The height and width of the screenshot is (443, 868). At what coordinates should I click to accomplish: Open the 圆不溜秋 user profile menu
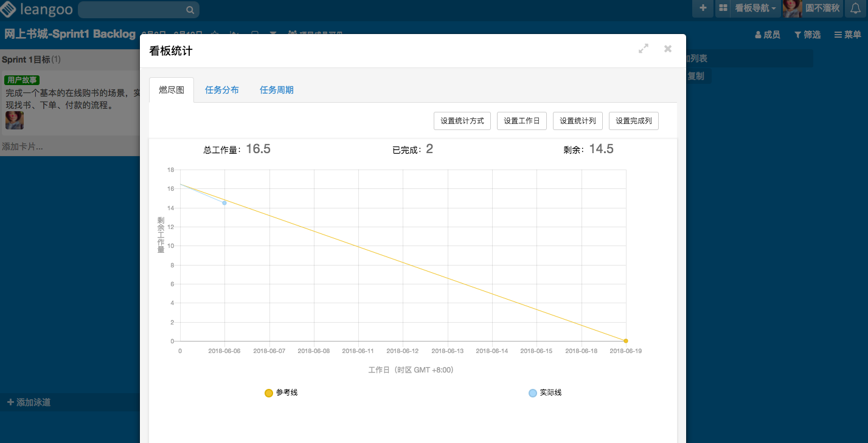(x=813, y=9)
